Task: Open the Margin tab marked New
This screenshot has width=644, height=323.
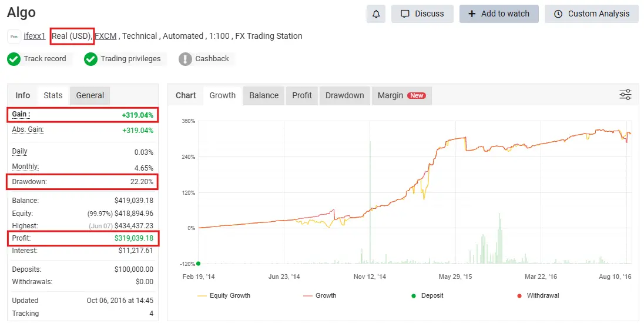Action: 401,95
